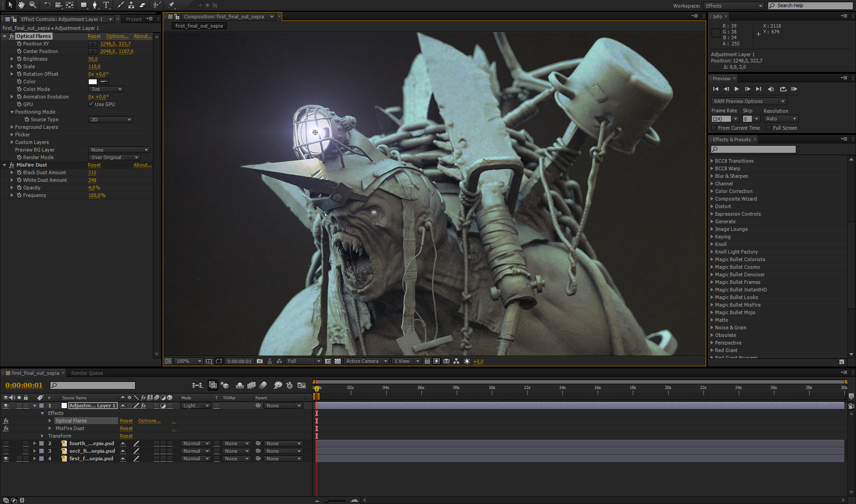Toggle Fast Previews button in viewer
Viewport: 856px width, 504px height.
click(436, 361)
